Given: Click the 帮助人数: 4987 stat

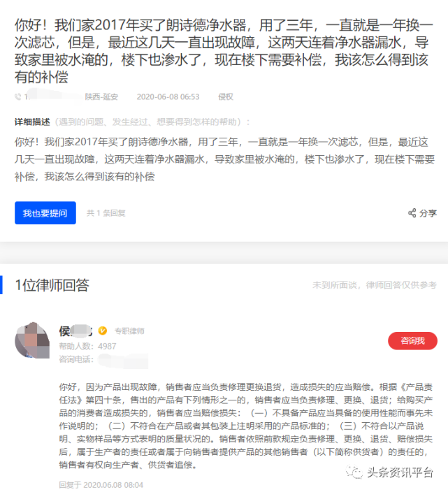Looking at the screenshot, I should [87, 346].
